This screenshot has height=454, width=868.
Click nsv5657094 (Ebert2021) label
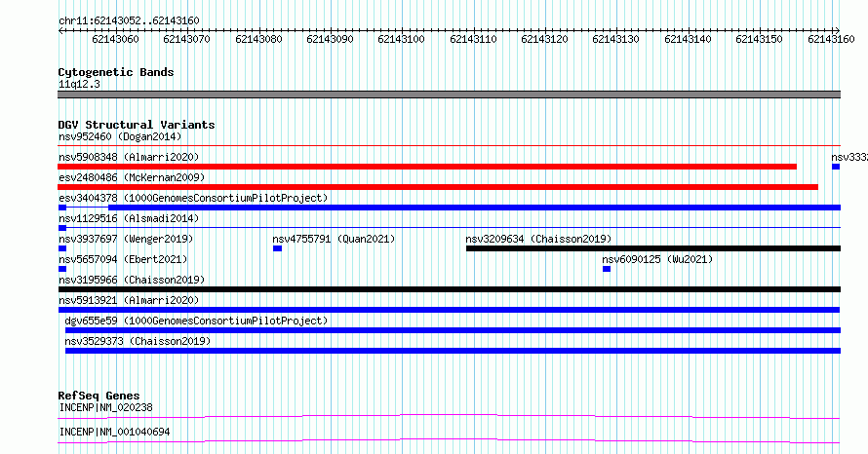click(123, 259)
